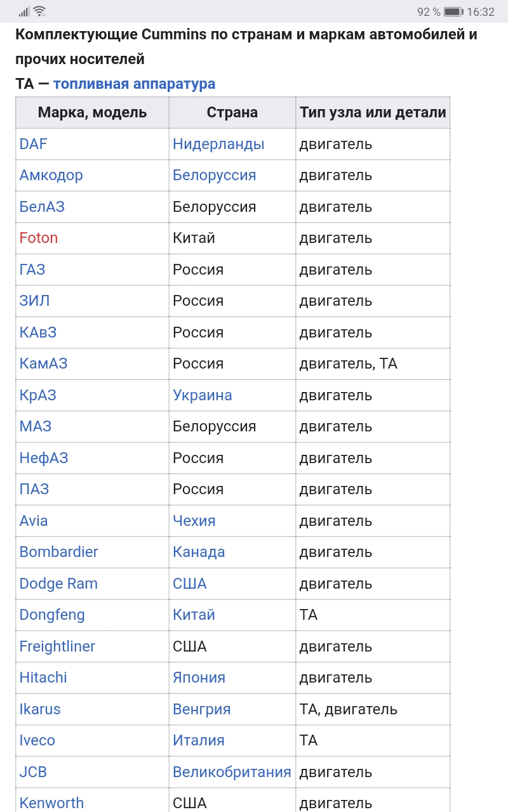Tap the clock showing 16:32
The image size is (508, 812).
(481, 12)
